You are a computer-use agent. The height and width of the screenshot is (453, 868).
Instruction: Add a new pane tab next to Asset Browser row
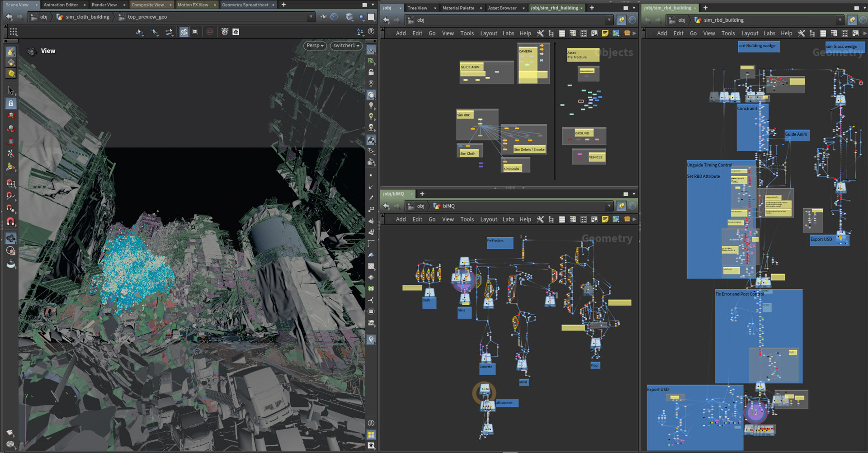coord(592,8)
